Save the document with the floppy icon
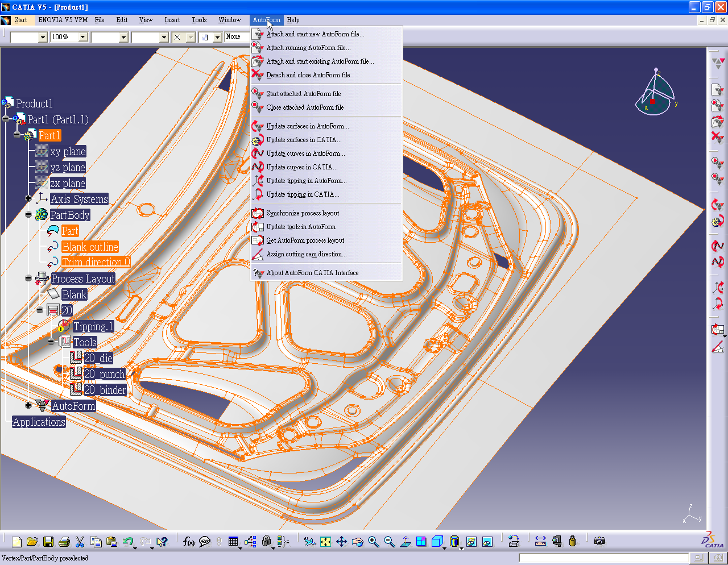This screenshot has width=728, height=565. click(48, 542)
